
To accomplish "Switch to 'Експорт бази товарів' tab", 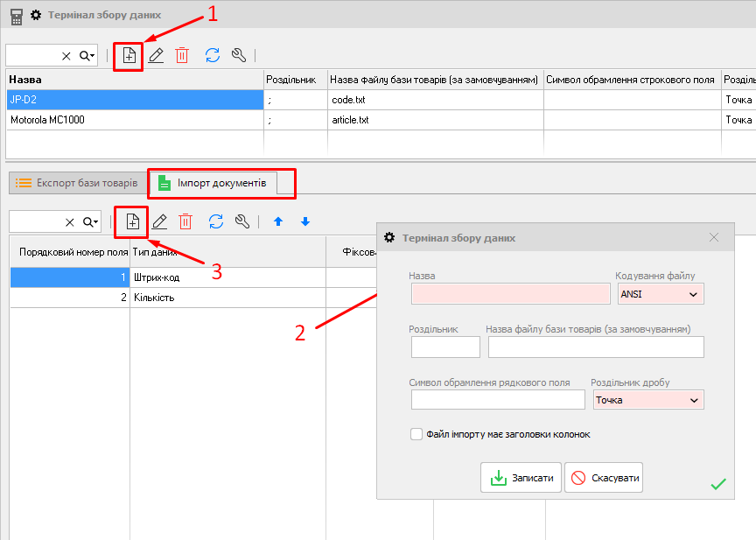I will (x=76, y=183).
